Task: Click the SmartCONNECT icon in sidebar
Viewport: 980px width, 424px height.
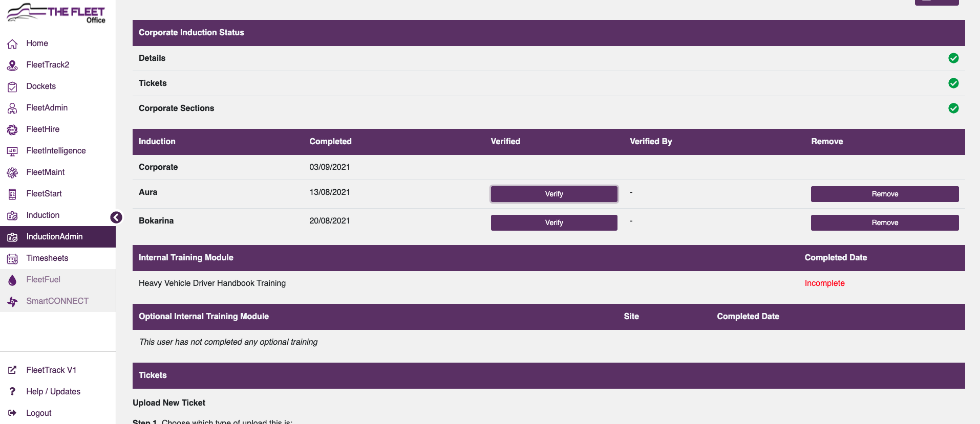Action: click(x=12, y=302)
